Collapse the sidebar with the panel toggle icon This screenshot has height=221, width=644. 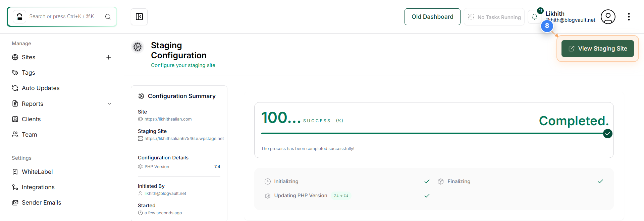click(139, 17)
